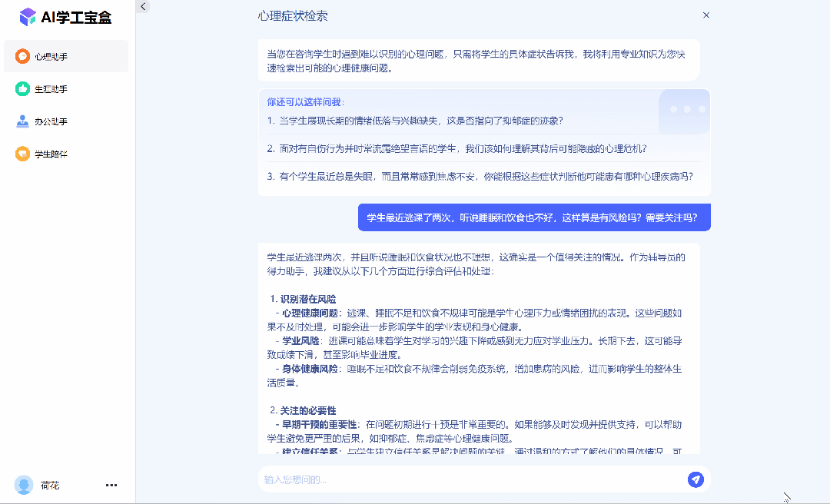
Task: Choose suggested question 2 about 自伤行为
Action: coord(456,148)
